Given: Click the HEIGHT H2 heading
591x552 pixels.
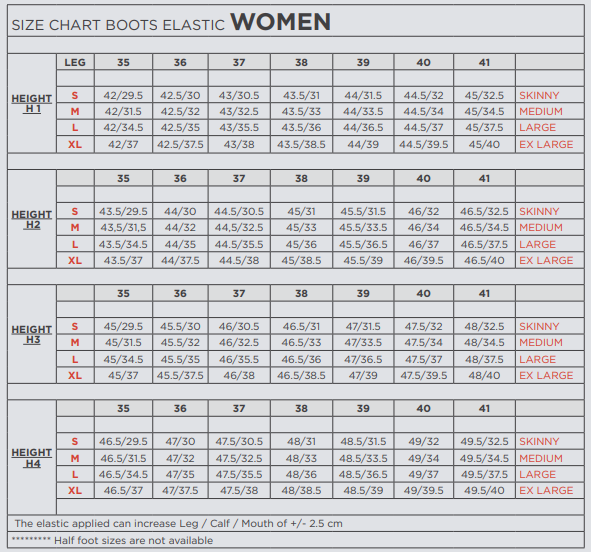Looking at the screenshot, I should [x=32, y=220].
